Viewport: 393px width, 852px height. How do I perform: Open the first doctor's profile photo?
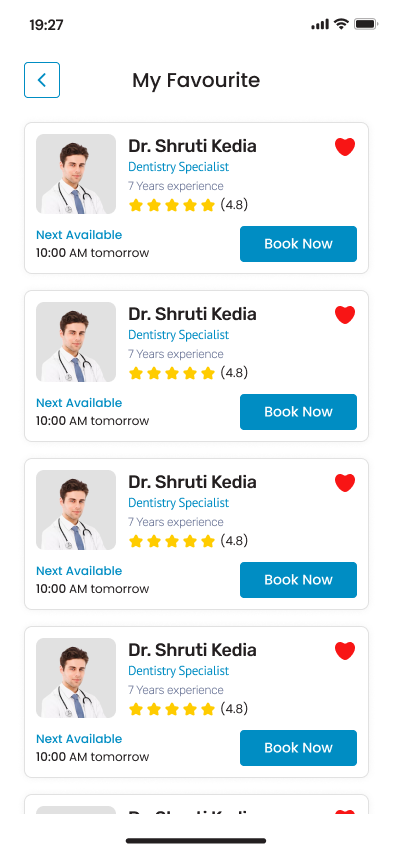click(x=76, y=174)
